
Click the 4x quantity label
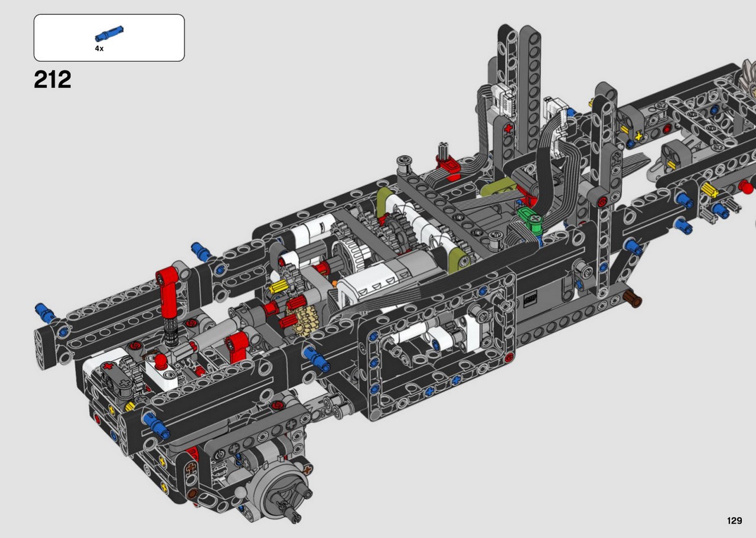[x=99, y=48]
